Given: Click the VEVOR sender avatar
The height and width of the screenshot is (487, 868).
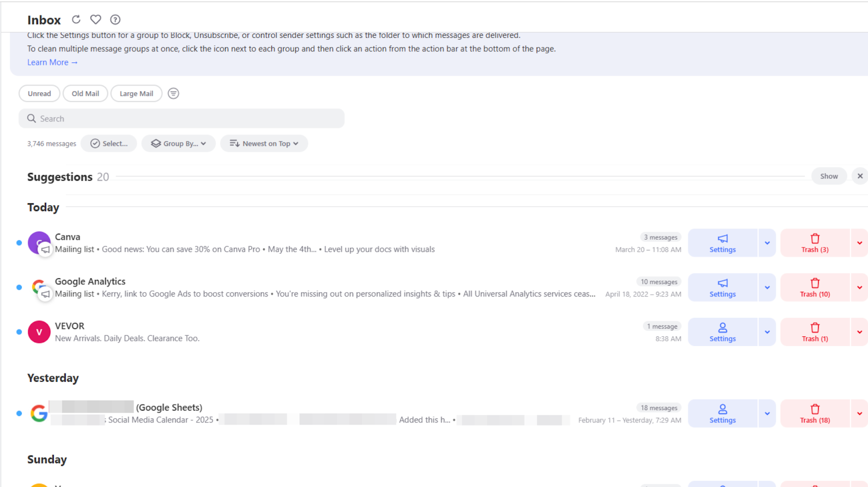Looking at the screenshot, I should point(39,331).
